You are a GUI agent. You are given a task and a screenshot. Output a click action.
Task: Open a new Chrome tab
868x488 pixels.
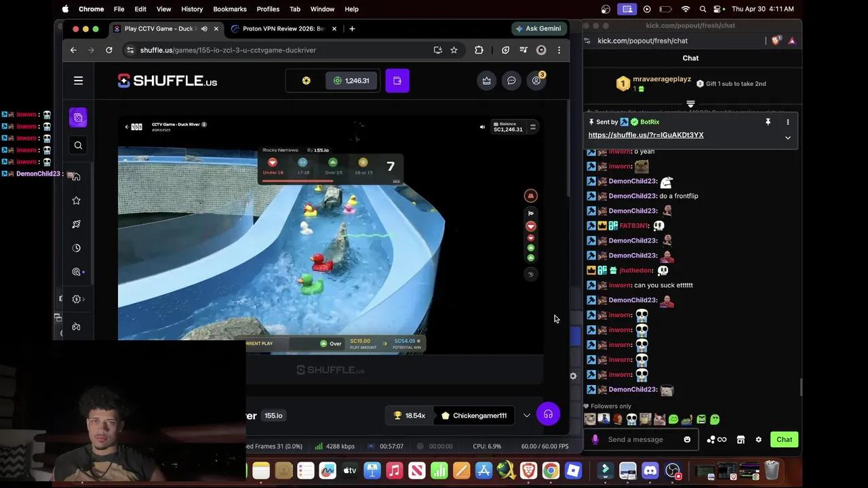tap(352, 28)
